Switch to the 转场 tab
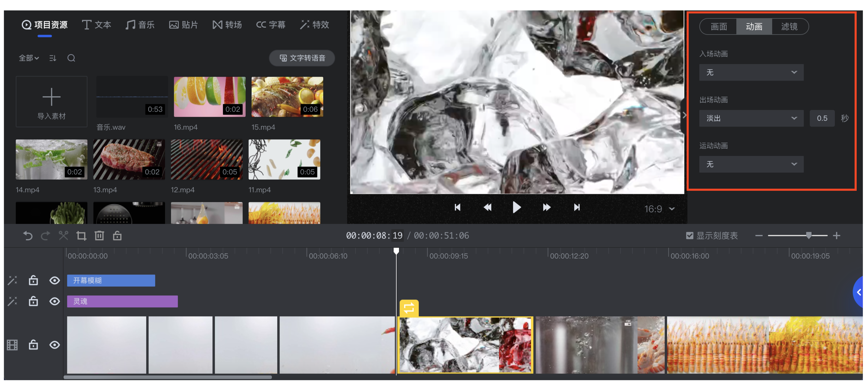The height and width of the screenshot is (384, 868). coord(227,25)
